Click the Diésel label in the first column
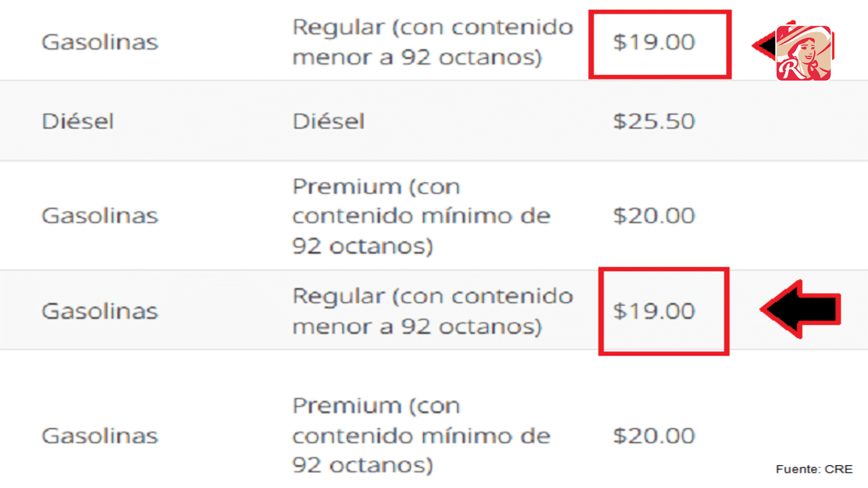Viewport: 868px width, 488px height. (x=78, y=122)
